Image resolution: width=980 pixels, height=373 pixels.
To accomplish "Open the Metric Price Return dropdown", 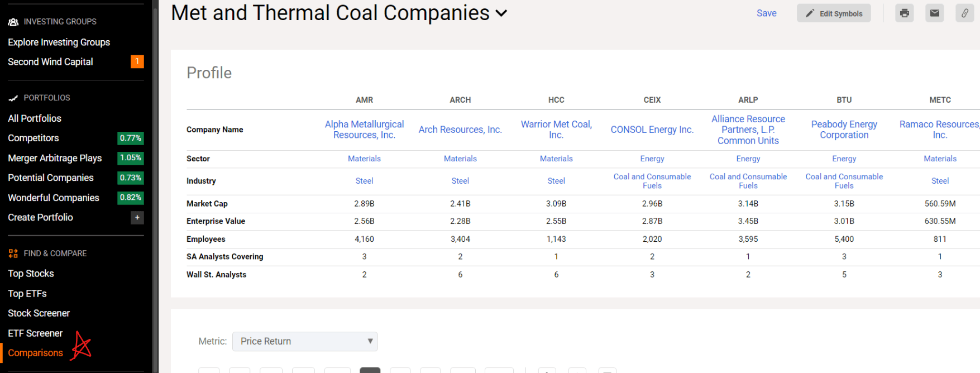I will click(305, 341).
